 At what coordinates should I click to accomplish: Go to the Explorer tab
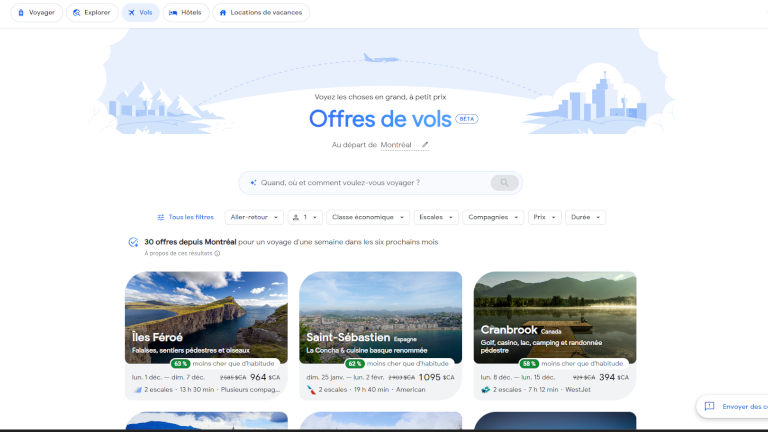92,13
